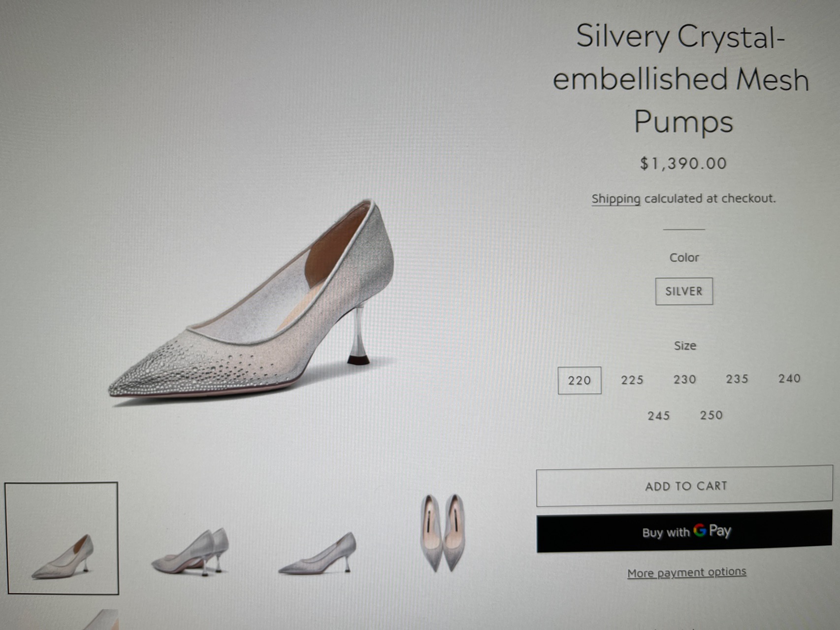Select size 235
The height and width of the screenshot is (630, 840).
click(737, 379)
